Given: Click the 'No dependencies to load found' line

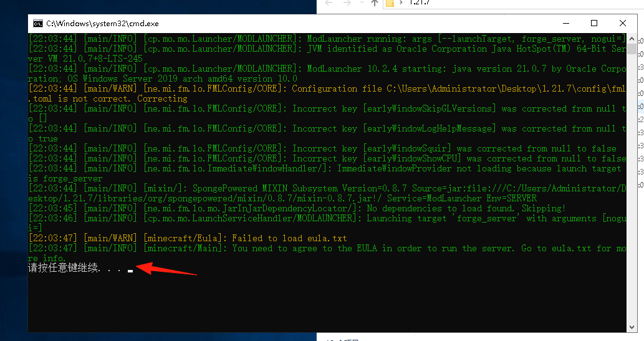Looking at the screenshot, I should (297, 208).
